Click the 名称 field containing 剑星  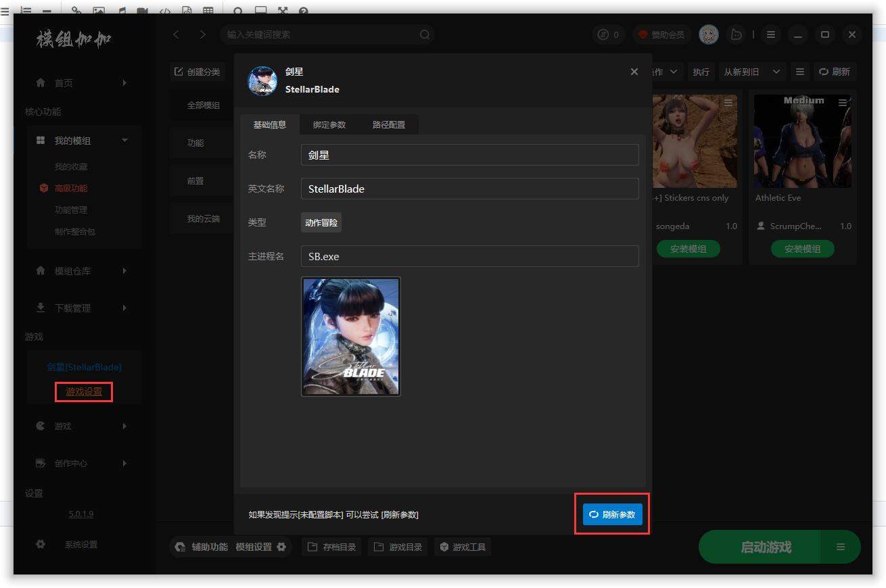[469, 155]
